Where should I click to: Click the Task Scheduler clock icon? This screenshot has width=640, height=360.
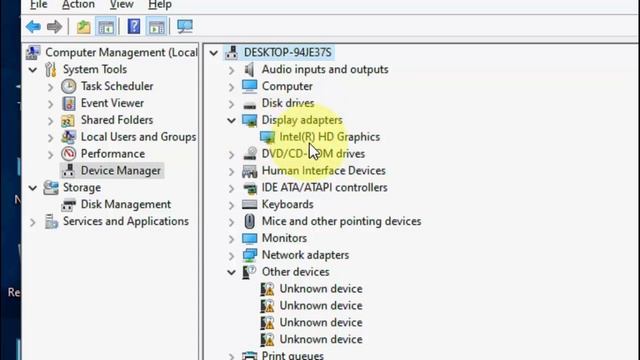pos(69,86)
